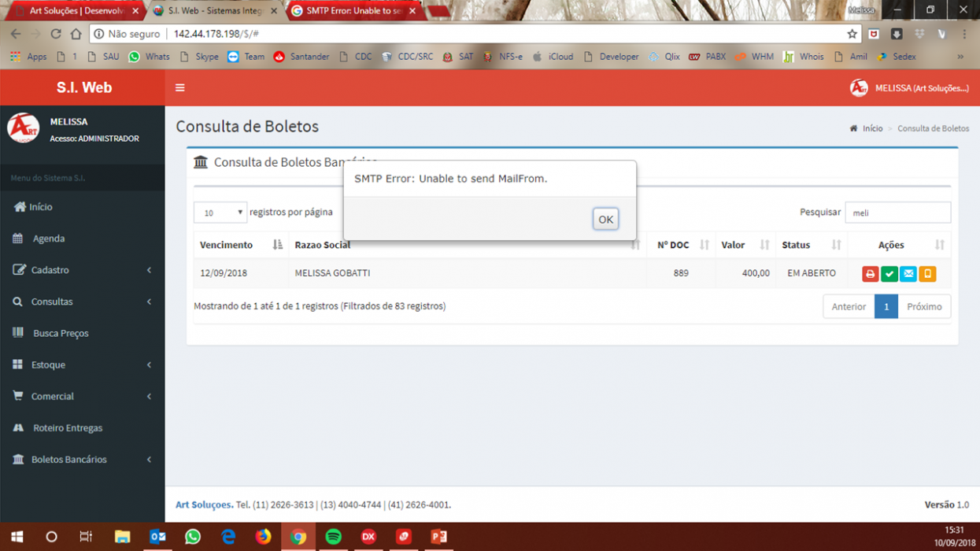Open the Apps bookmarks shortcut
The width and height of the screenshot is (980, 551).
(28, 57)
